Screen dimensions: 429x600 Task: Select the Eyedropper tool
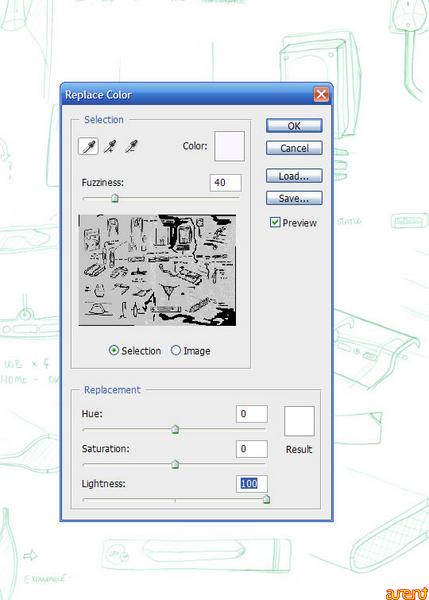88,146
